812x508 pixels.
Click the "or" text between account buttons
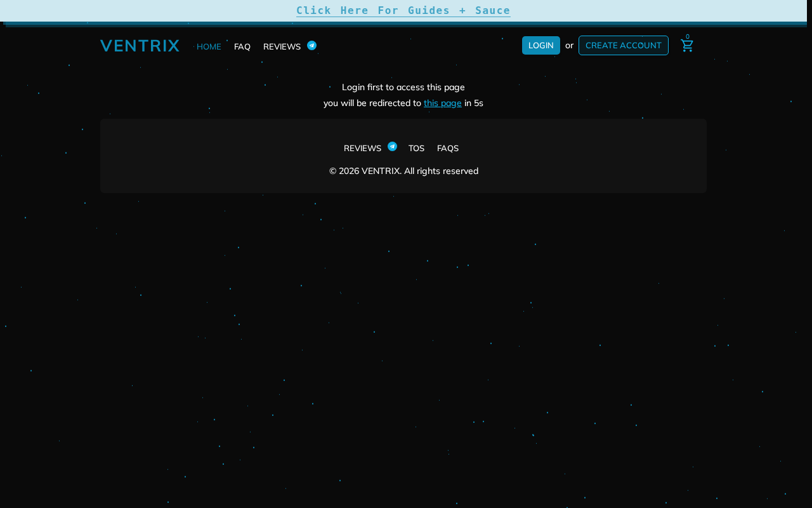click(x=569, y=45)
